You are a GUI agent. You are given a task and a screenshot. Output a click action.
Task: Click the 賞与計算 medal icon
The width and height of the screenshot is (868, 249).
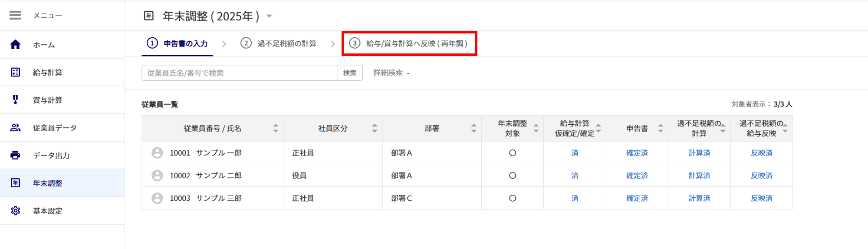(15, 100)
